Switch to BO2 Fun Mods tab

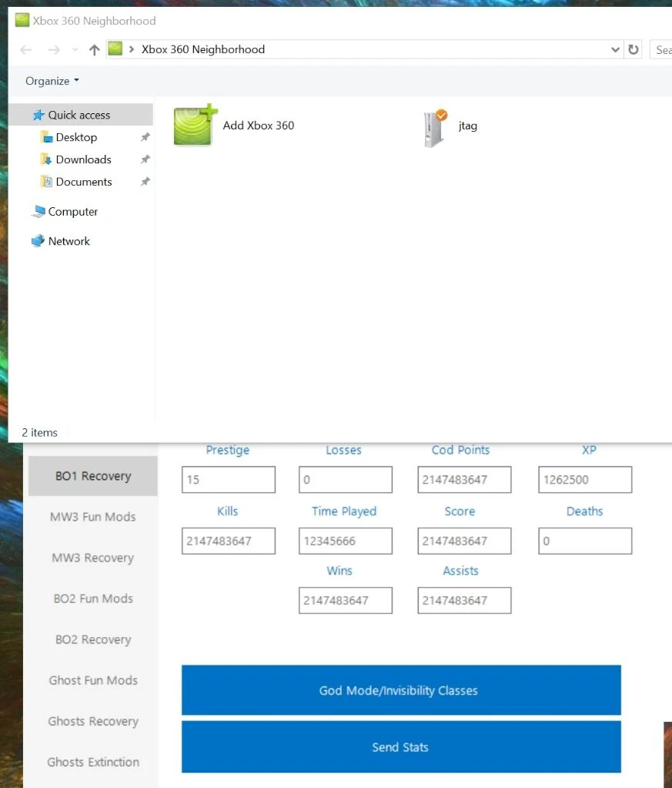tap(93, 599)
